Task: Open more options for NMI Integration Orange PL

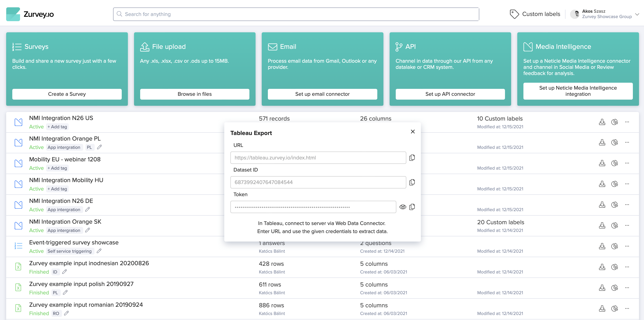Action: (x=627, y=142)
